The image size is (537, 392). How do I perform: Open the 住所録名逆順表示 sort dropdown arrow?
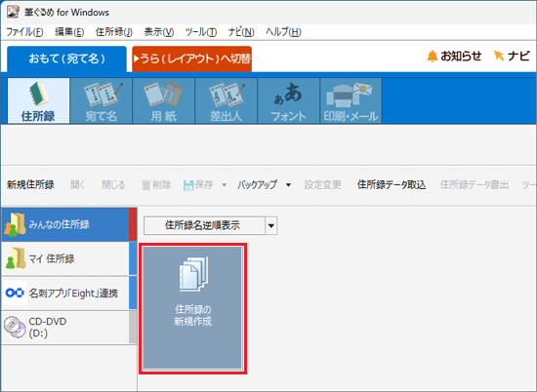pos(271,225)
